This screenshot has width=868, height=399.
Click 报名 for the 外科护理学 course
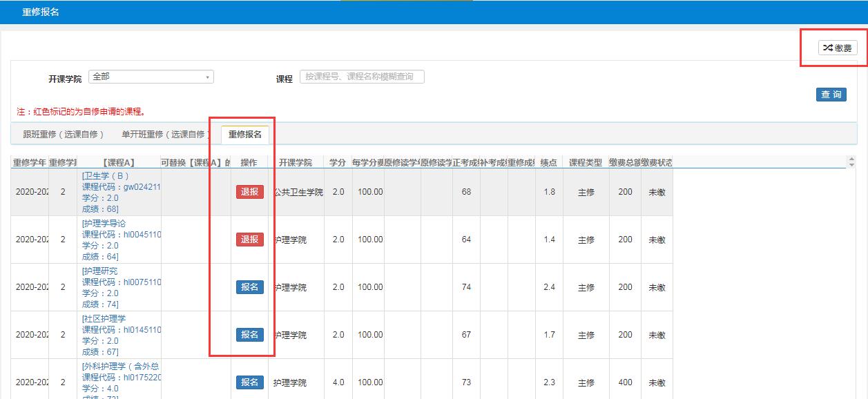[x=249, y=382]
